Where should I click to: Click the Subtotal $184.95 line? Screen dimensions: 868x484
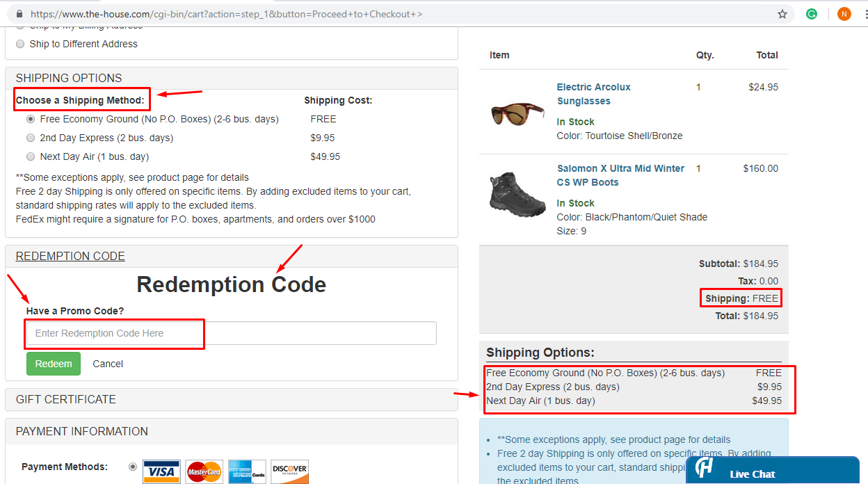tap(739, 264)
